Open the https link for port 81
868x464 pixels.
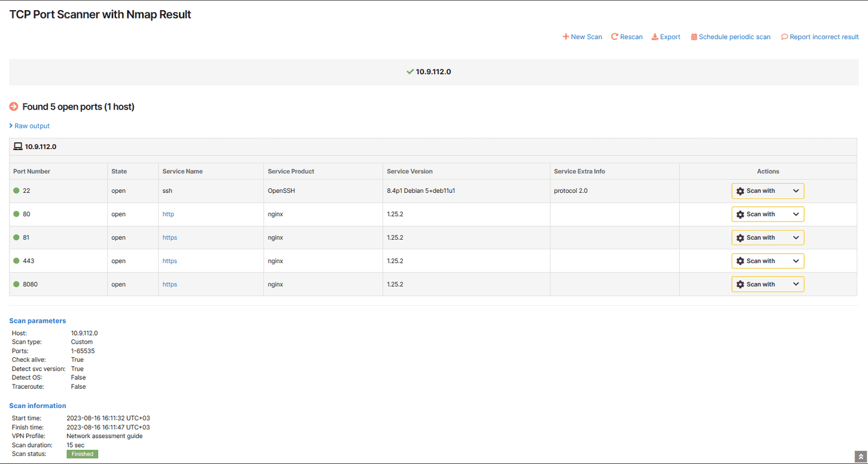click(170, 237)
